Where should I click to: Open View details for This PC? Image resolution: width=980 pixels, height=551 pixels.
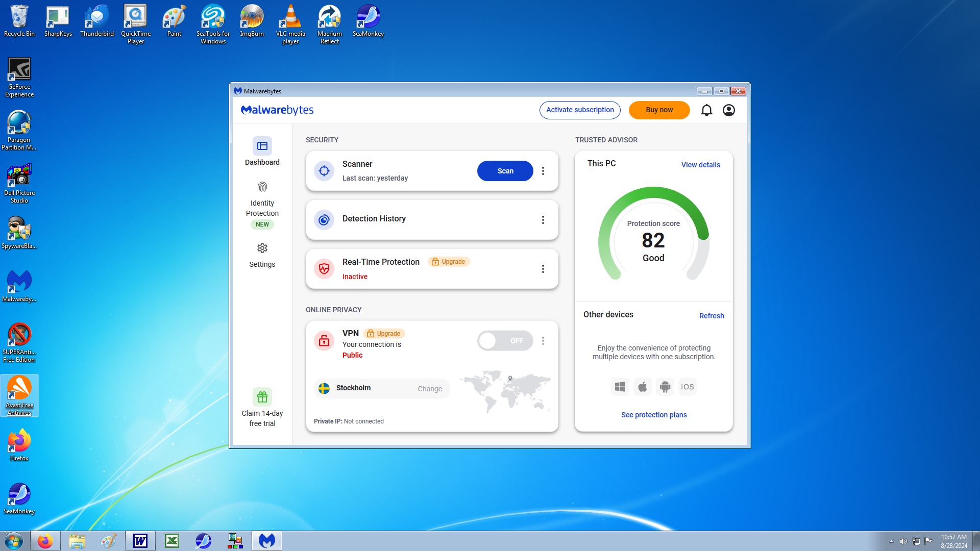(x=700, y=165)
